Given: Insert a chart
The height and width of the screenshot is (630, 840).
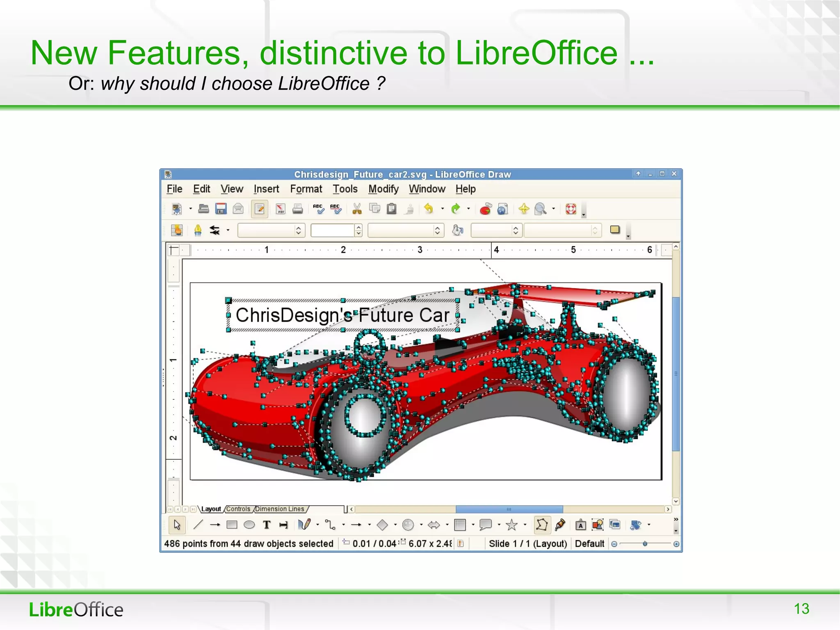Looking at the screenshot, I should click(x=486, y=209).
